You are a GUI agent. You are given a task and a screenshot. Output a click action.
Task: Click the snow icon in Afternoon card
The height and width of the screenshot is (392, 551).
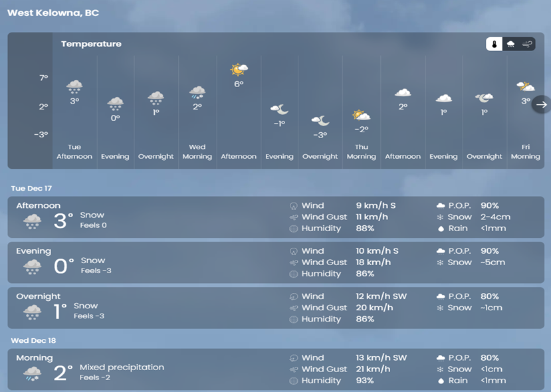(33, 221)
